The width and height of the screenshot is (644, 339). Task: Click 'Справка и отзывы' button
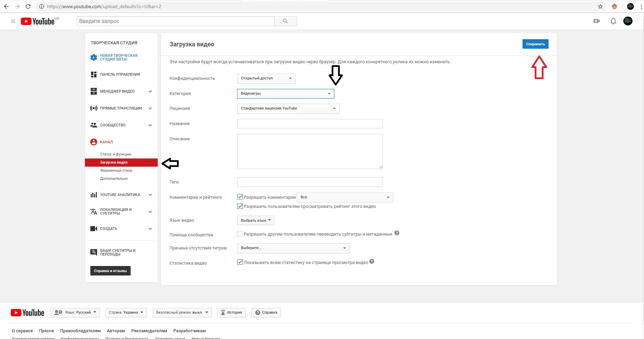(110, 271)
